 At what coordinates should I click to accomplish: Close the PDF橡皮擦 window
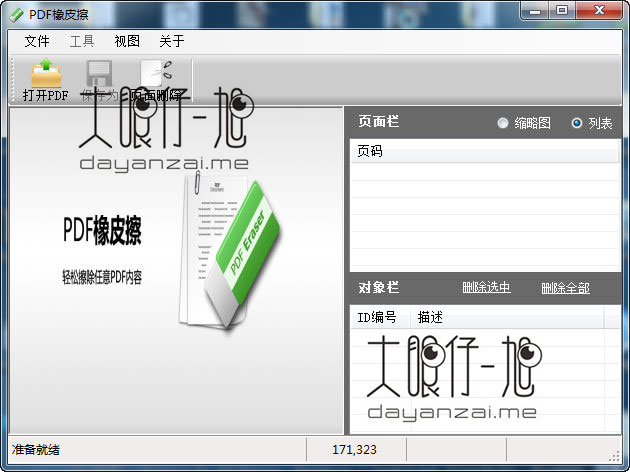[599, 11]
